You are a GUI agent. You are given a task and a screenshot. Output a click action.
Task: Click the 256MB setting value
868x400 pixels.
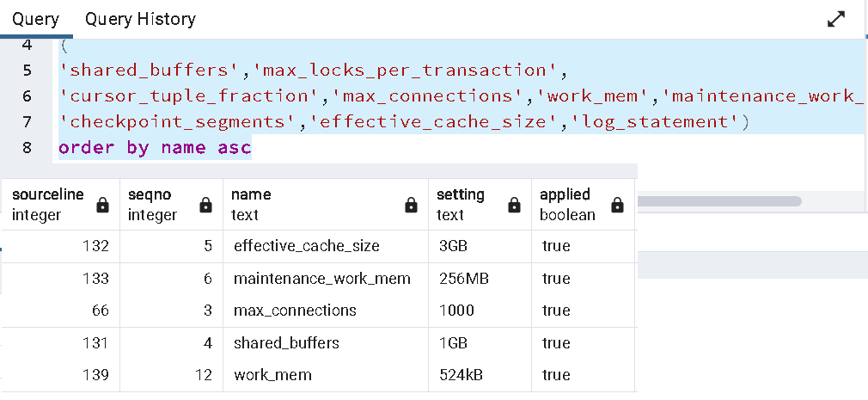(x=463, y=278)
